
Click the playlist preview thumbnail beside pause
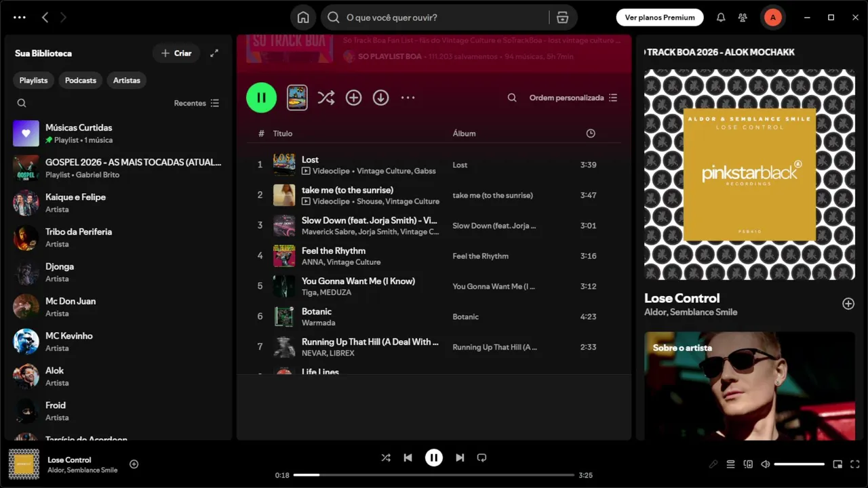coord(297,98)
